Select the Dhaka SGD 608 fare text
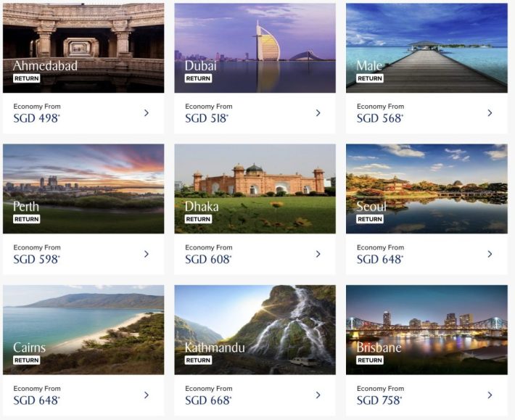Screen dimensions: 515x420 [208, 259]
